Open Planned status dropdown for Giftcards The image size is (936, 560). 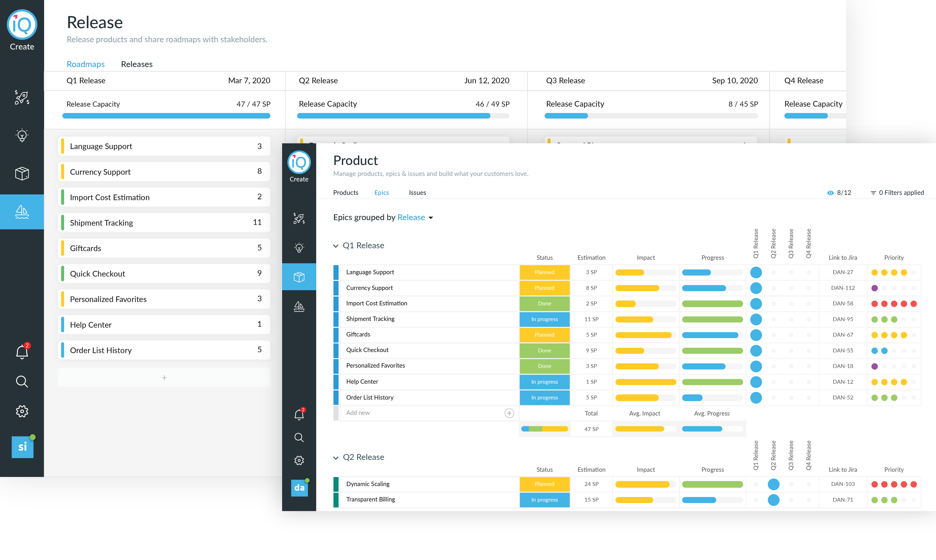pos(544,335)
